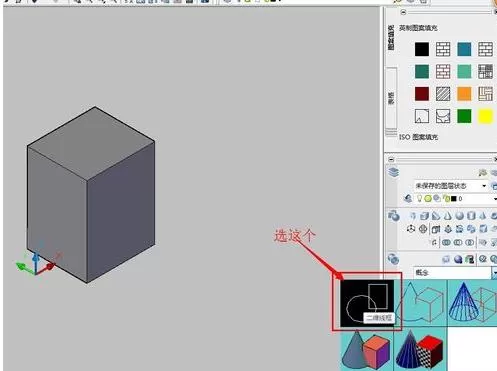This screenshot has width=497, height=371.
Task: Open Layer Properties Manager icon
Action: [408, 199]
